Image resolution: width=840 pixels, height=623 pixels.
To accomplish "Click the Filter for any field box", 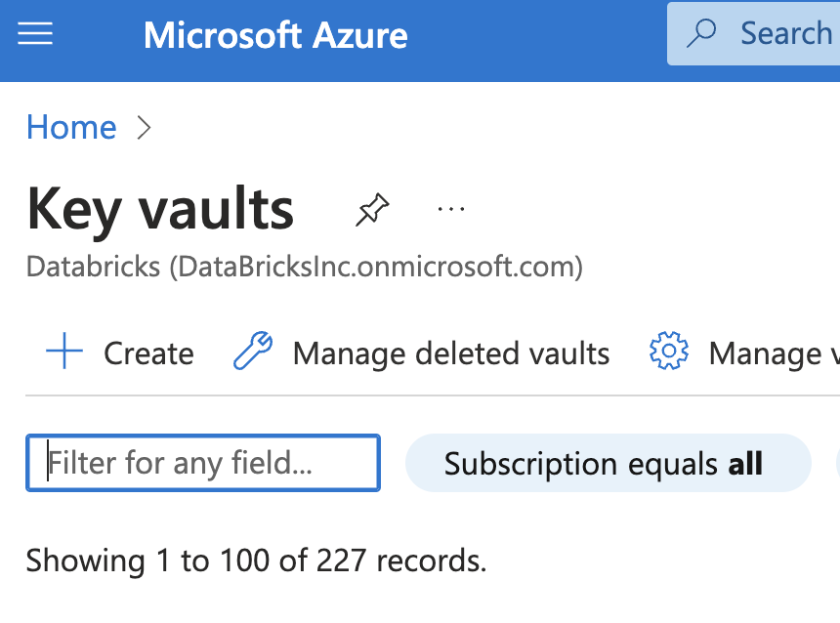I will [202, 462].
